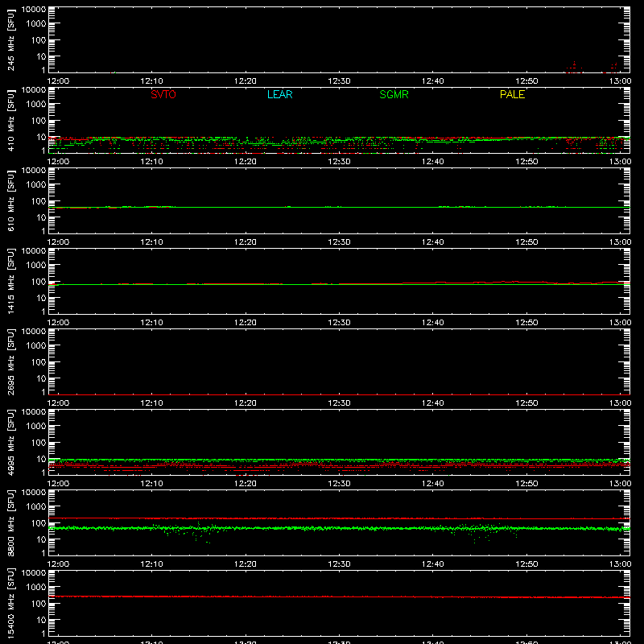Click the 1000 tick on the 15400 MHz axis
The width and height of the screenshot is (644, 644).
click(x=36, y=588)
